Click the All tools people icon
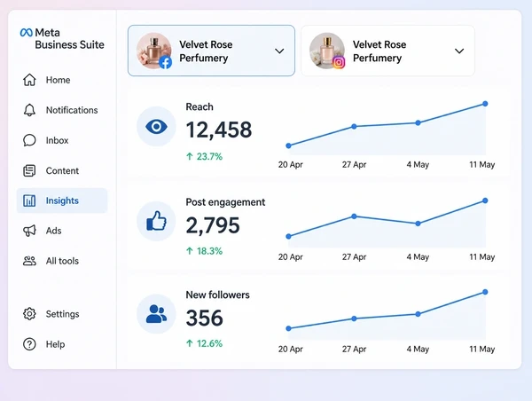Image resolution: width=532 pixels, height=401 pixels. click(x=29, y=261)
